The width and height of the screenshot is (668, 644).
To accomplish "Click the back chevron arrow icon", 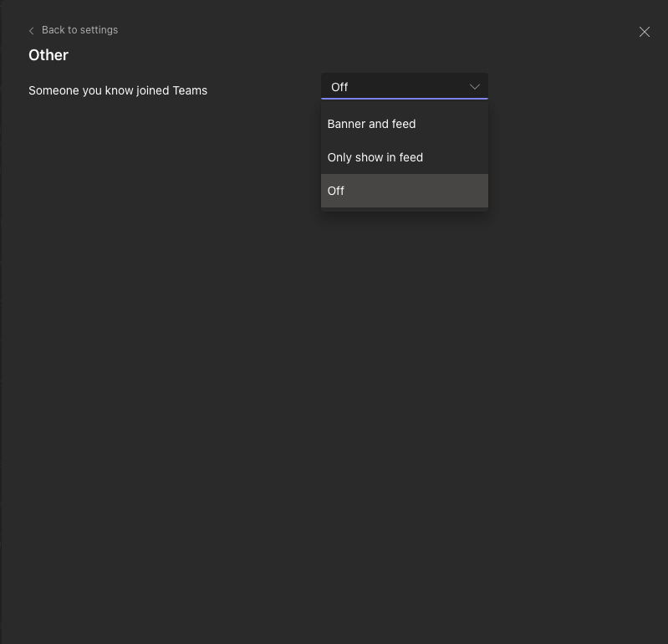I will pos(31,31).
